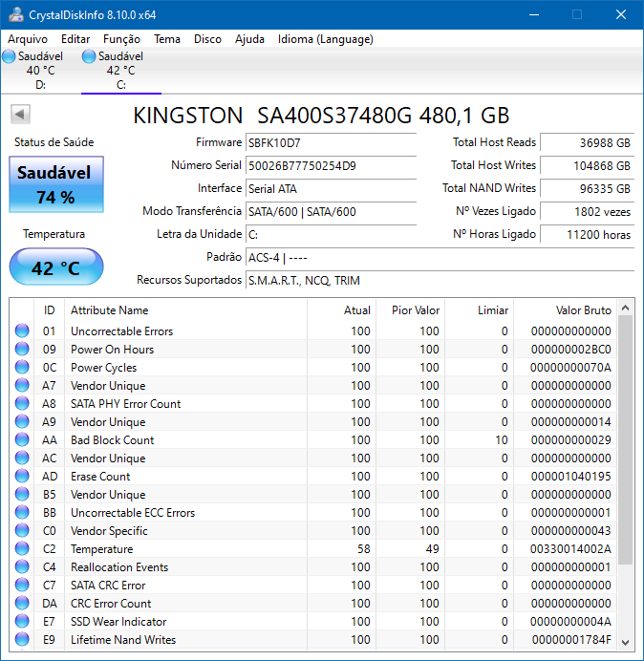The image size is (644, 661).
Task: Click the CrystalDiskInfo app icon in title bar
Action: coord(16,14)
